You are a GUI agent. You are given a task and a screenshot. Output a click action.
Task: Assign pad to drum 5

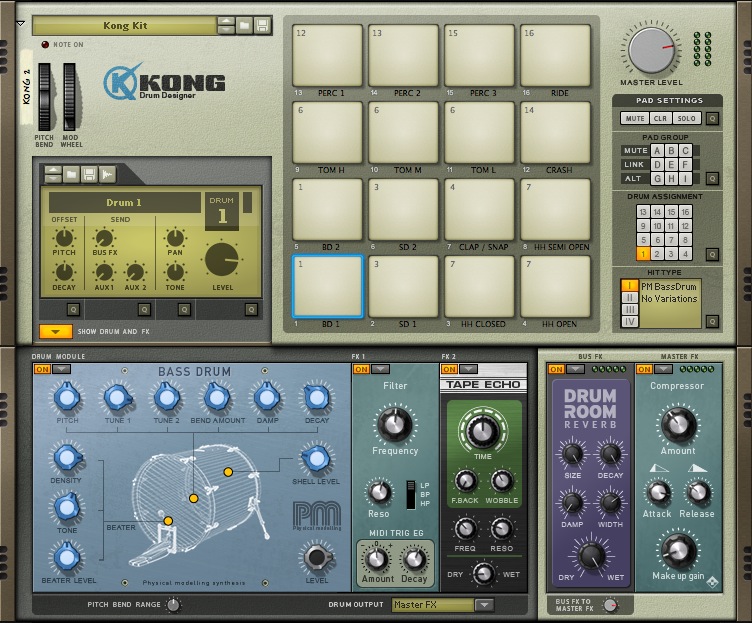643,240
